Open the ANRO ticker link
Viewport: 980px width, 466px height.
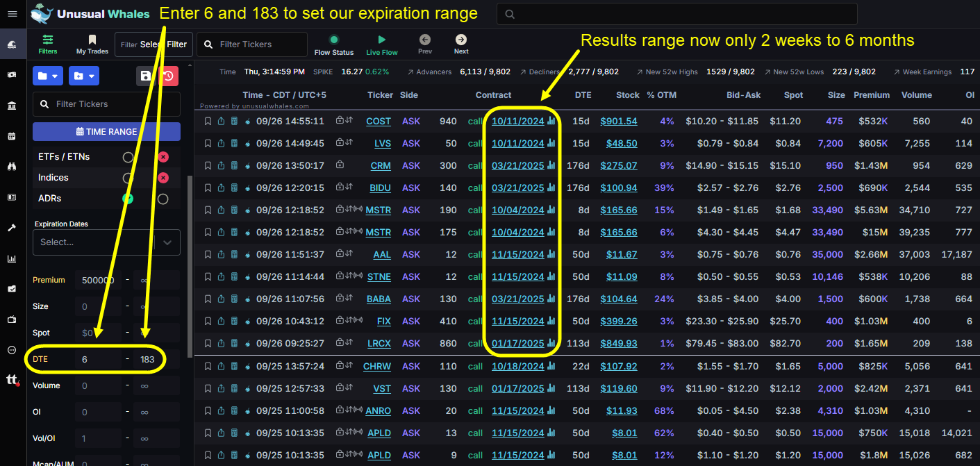pos(379,410)
